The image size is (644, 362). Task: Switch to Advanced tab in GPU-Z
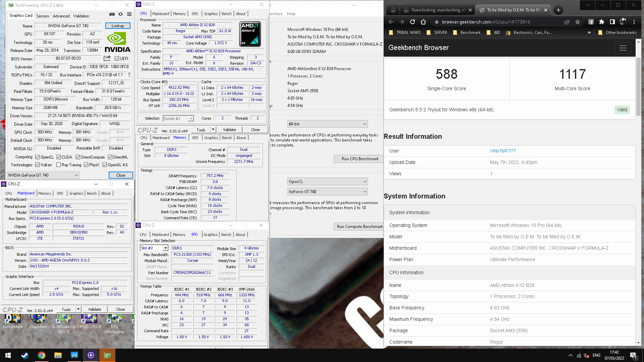pyautogui.click(x=61, y=16)
